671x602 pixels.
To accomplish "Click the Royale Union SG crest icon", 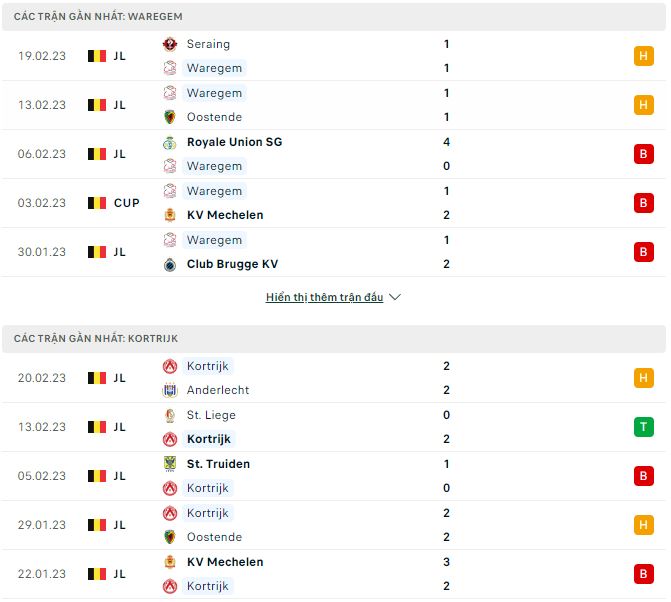I will 169,142.
